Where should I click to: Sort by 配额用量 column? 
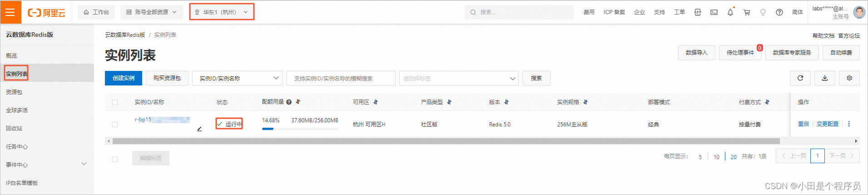[x=298, y=102]
